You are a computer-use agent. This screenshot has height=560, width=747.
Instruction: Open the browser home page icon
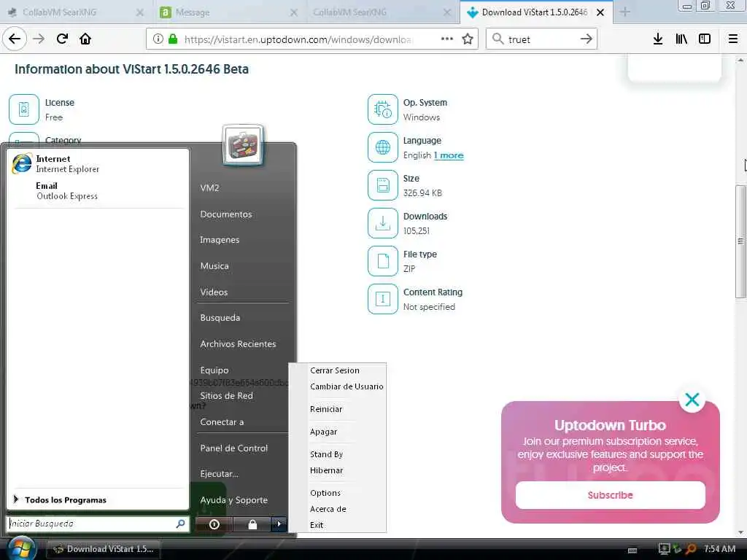coord(85,39)
